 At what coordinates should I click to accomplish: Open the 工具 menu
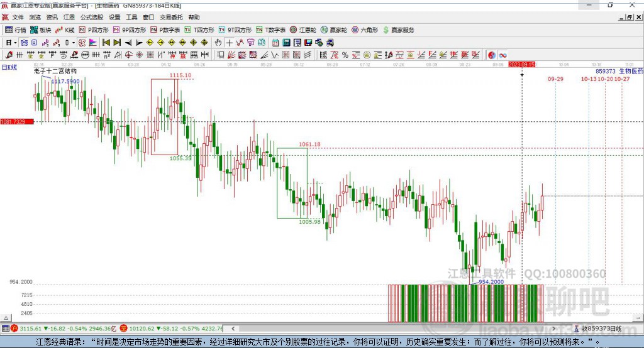131,17
